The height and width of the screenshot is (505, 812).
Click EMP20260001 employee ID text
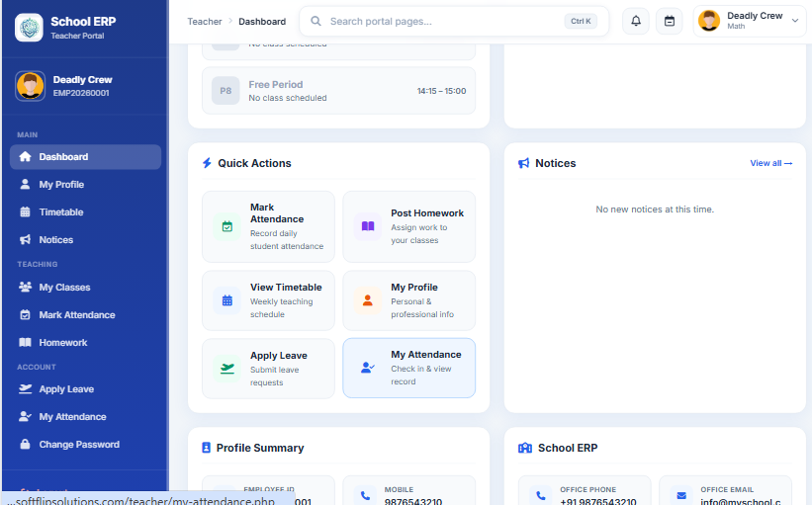point(81,93)
